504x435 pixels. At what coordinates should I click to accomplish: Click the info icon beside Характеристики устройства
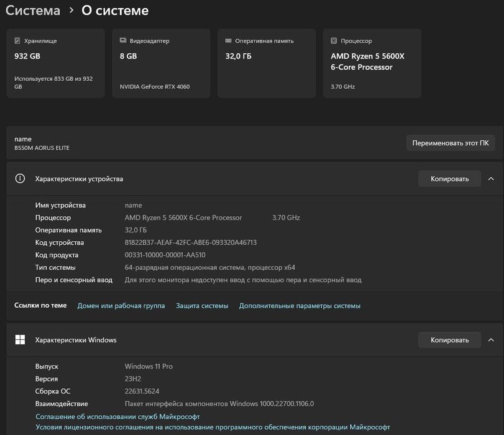(x=20, y=178)
